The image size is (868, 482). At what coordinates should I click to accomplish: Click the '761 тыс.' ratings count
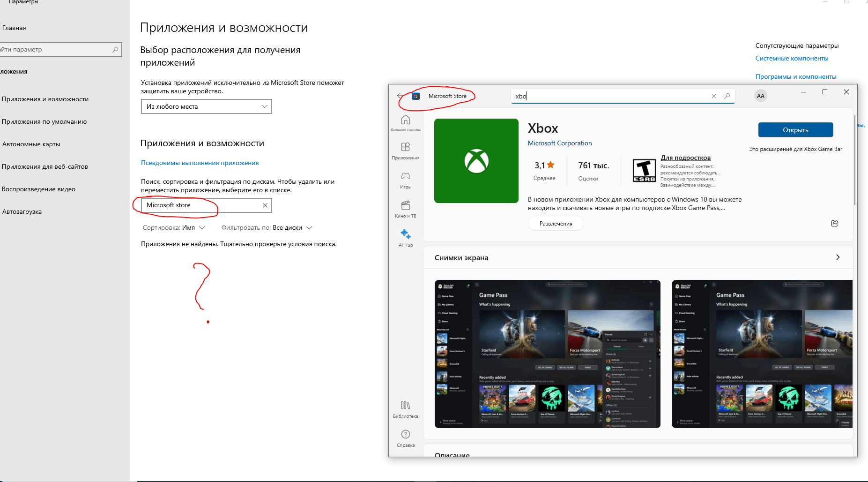tap(594, 166)
